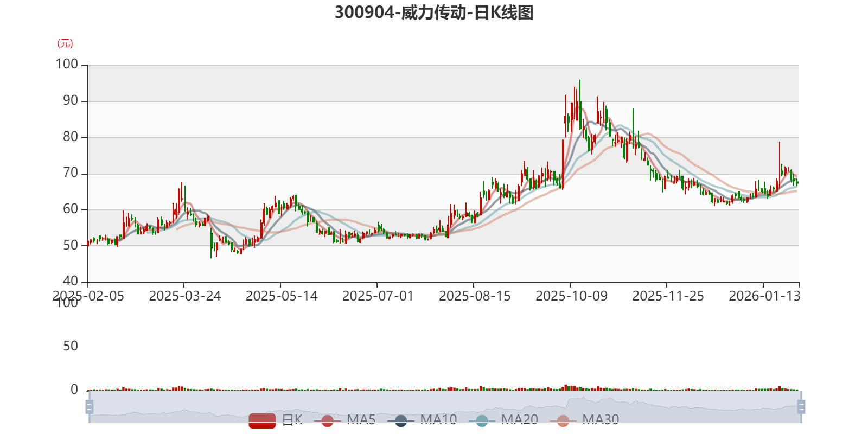This screenshot has width=868, height=434.
Task: Toggle the MA20 line legend
Action: coord(503,420)
